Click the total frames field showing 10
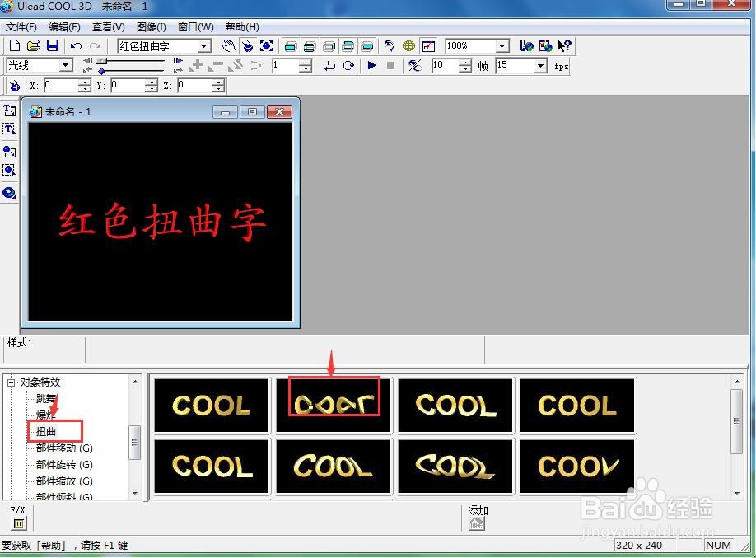The image size is (756, 558). click(445, 65)
